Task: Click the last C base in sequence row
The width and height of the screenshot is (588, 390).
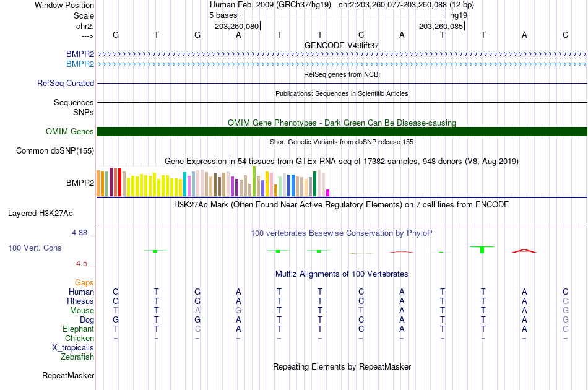Action: (x=565, y=35)
